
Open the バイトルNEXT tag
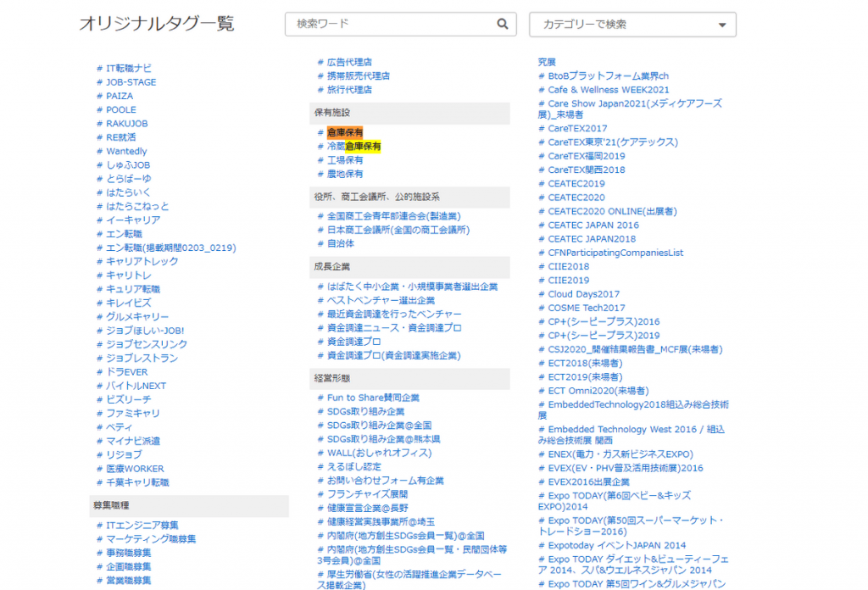[x=136, y=386]
